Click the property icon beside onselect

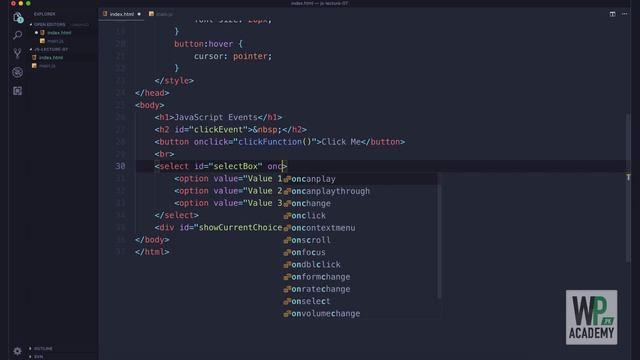click(x=287, y=302)
